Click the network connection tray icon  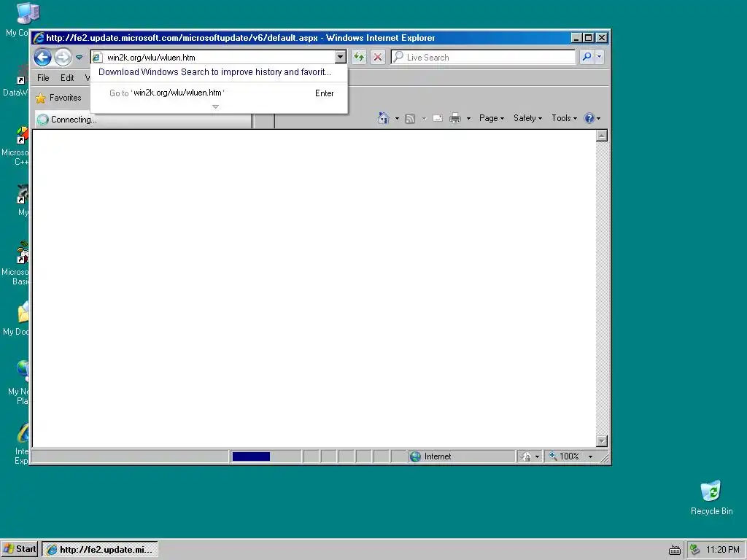695,550
